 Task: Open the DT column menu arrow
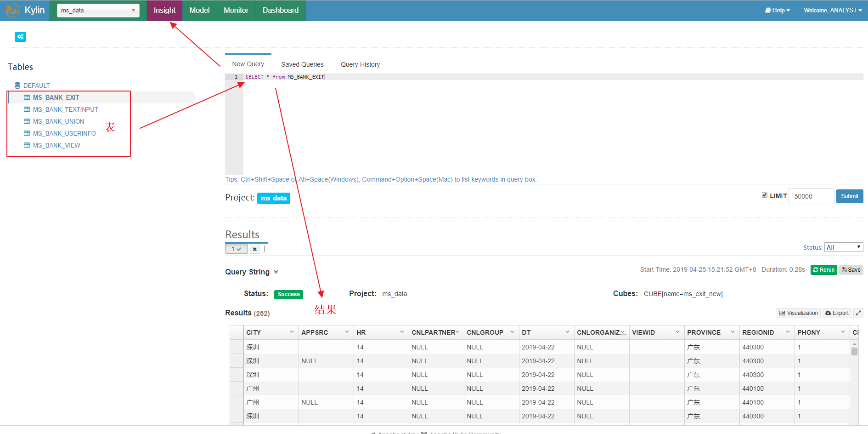(567, 332)
